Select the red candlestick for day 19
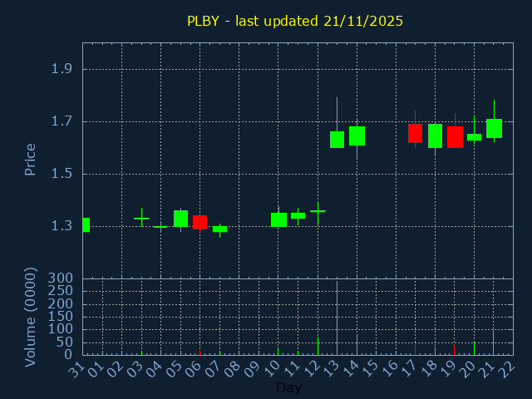 click(455, 137)
